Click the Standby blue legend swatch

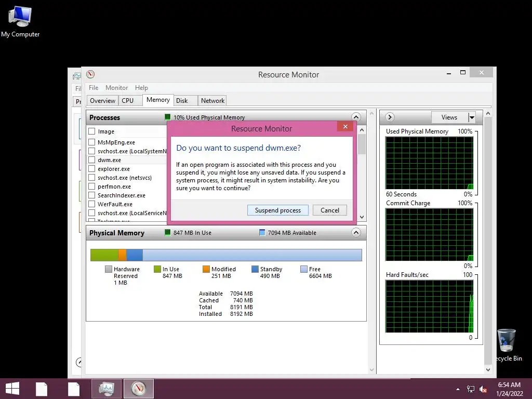[x=255, y=269]
